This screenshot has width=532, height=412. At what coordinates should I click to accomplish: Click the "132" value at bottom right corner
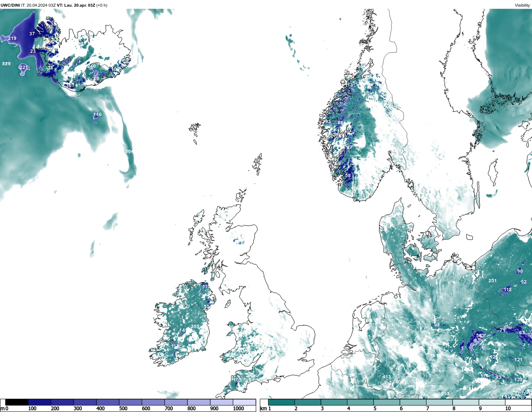[x=518, y=380]
